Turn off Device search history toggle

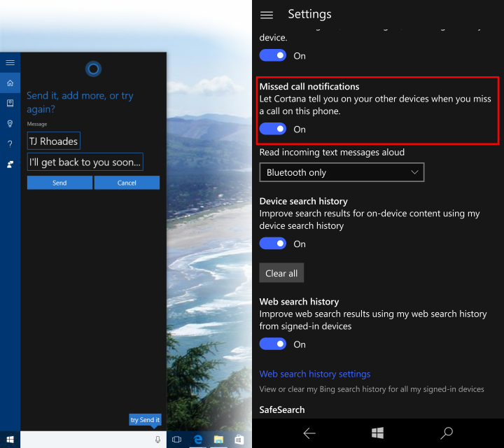click(272, 244)
